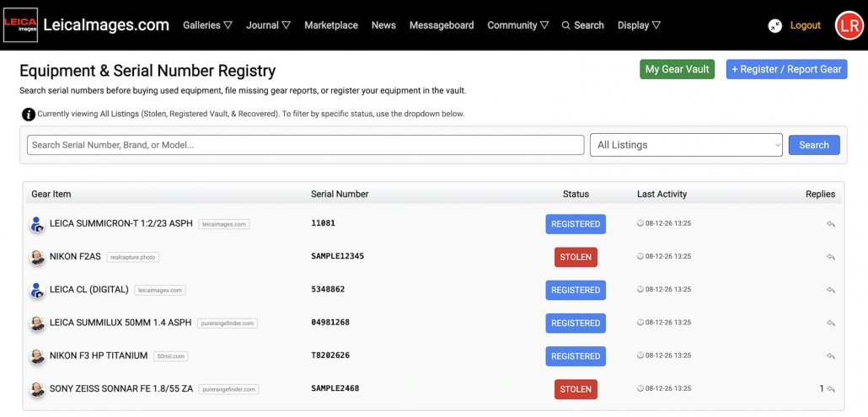This screenshot has height=417, width=868.
Task: Click the compress/fullscreen toggle icon near Logout
Action: [x=775, y=25]
